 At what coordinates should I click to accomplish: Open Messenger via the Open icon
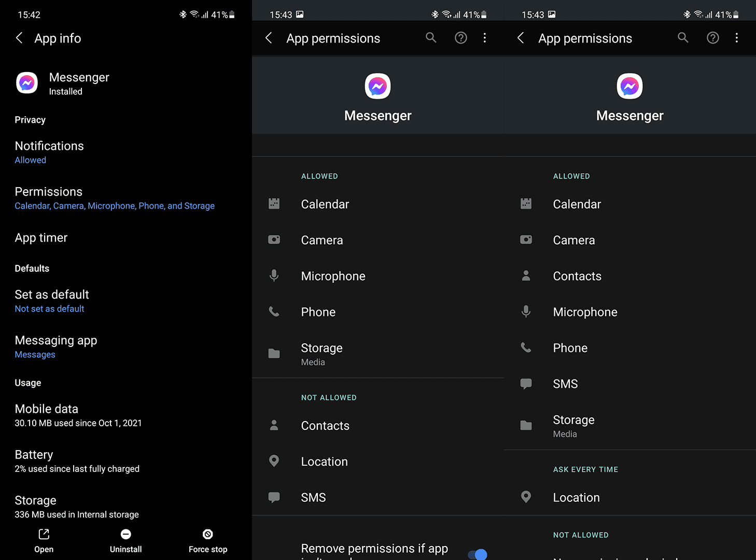click(x=44, y=534)
